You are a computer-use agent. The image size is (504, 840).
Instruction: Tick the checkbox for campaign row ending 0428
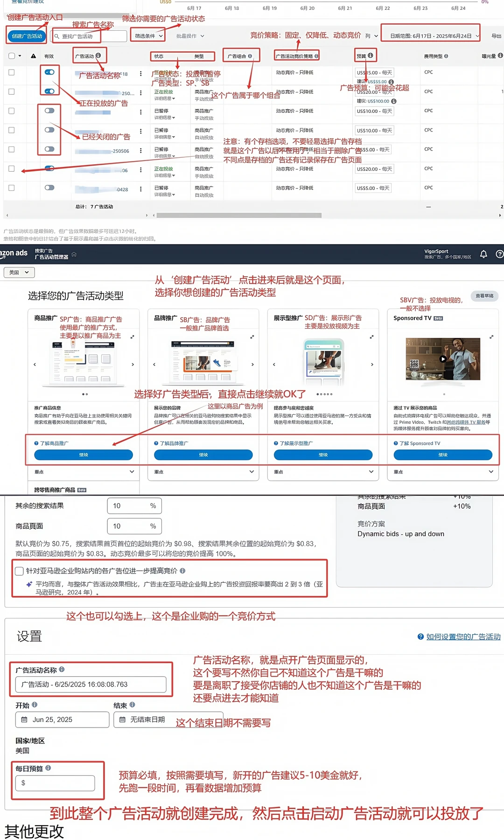(x=12, y=188)
